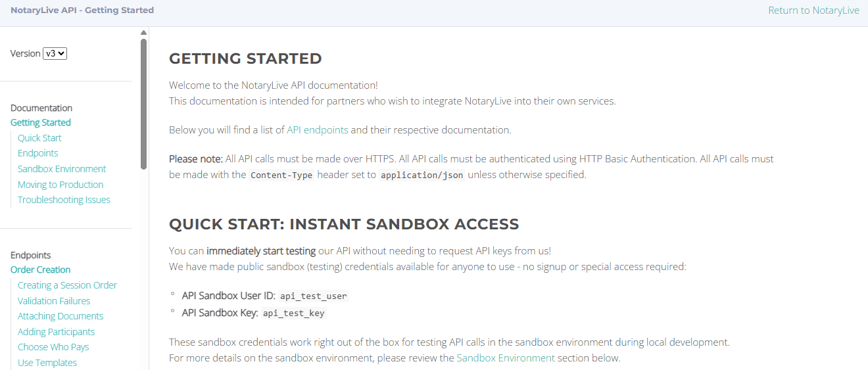The height and width of the screenshot is (370, 868).
Task: Open the Version dropdown selector
Action: coord(55,54)
